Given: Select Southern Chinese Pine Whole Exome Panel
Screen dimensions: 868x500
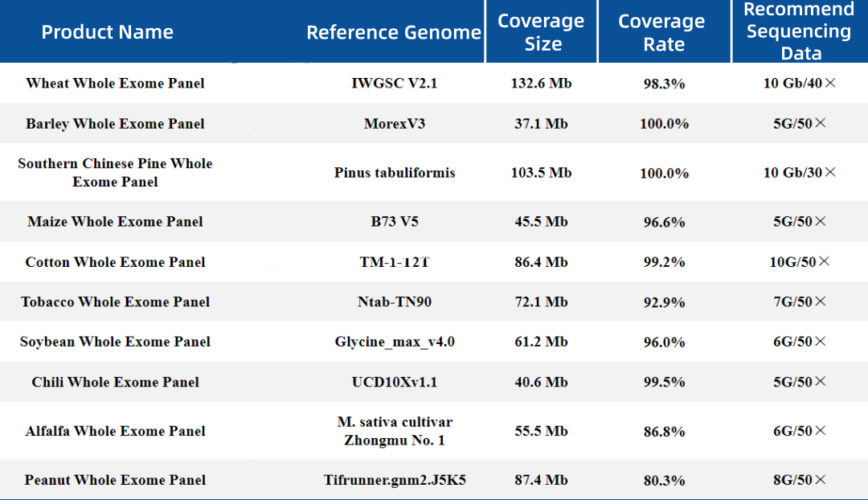Looking at the screenshot, I should [x=115, y=173].
